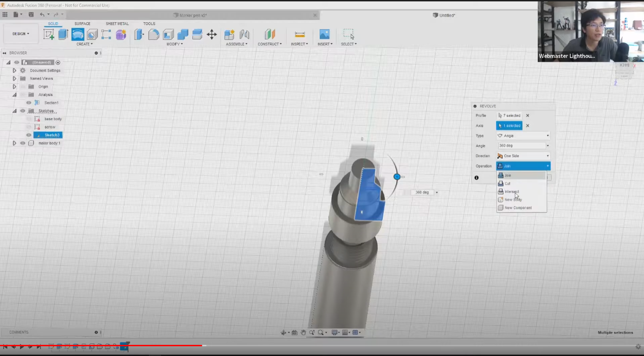Click the Save disk icon
Screen dimensions: 644x356
31,15
